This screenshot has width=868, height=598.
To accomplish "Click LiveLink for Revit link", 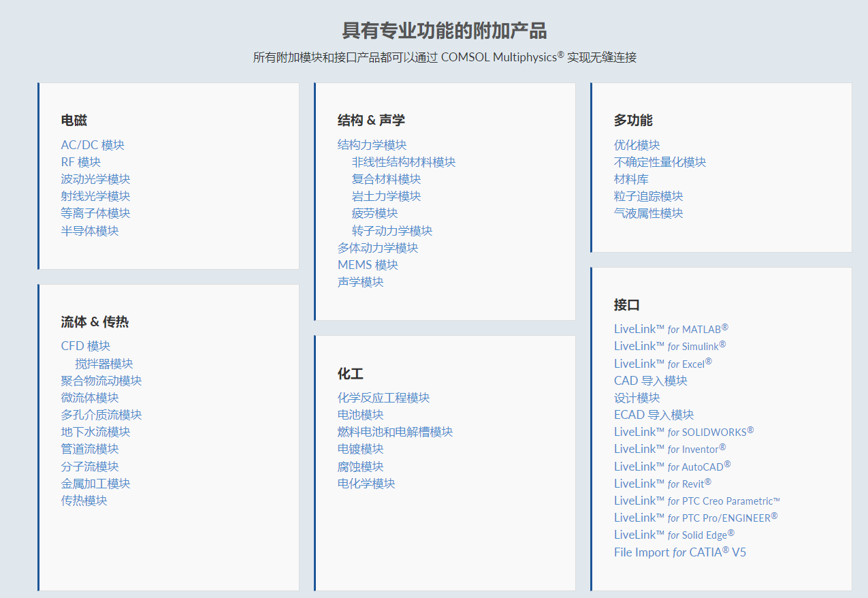I will [x=662, y=484].
